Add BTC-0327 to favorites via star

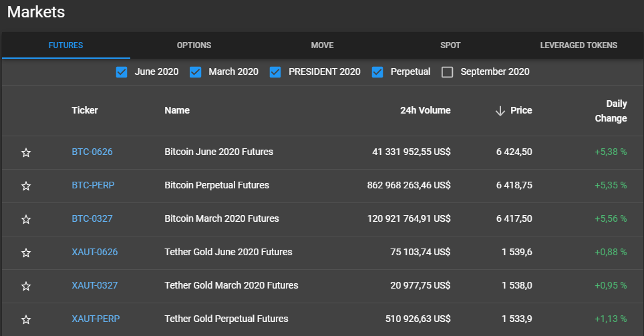[x=26, y=219]
